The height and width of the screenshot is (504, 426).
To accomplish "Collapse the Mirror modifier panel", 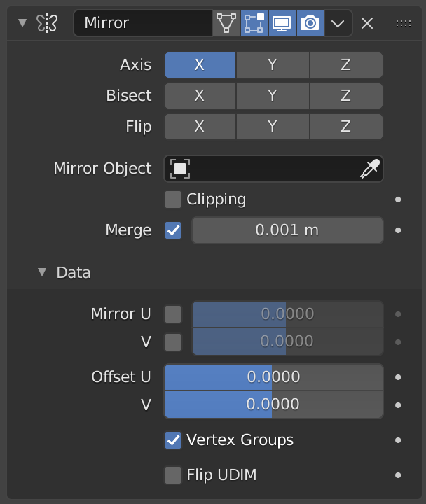I will point(22,23).
